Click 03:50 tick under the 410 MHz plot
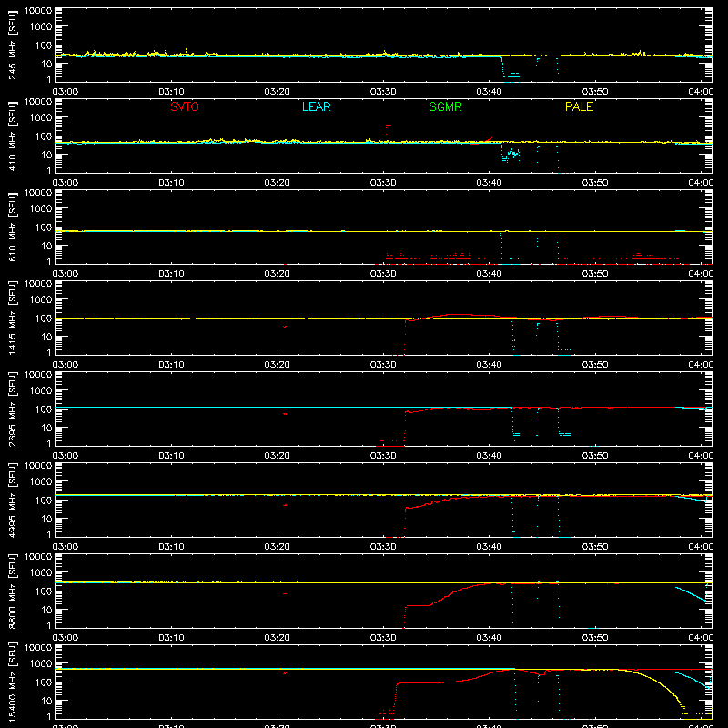Screen dimensions: 728x728 (x=595, y=183)
